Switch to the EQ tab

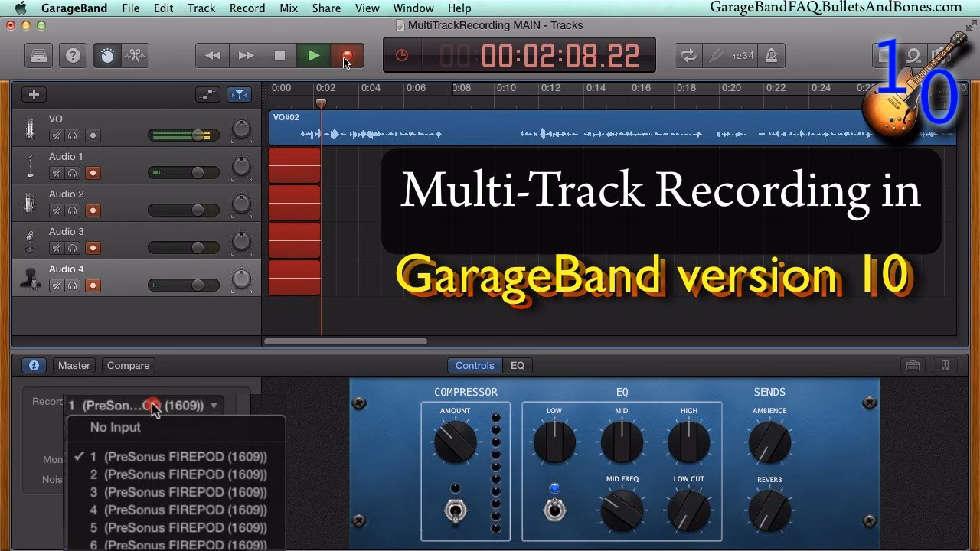click(518, 365)
